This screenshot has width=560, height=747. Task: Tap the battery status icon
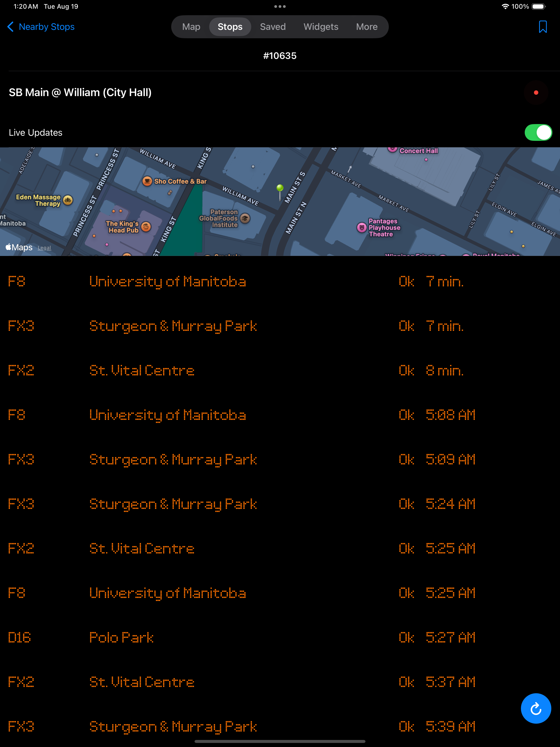pos(538,7)
